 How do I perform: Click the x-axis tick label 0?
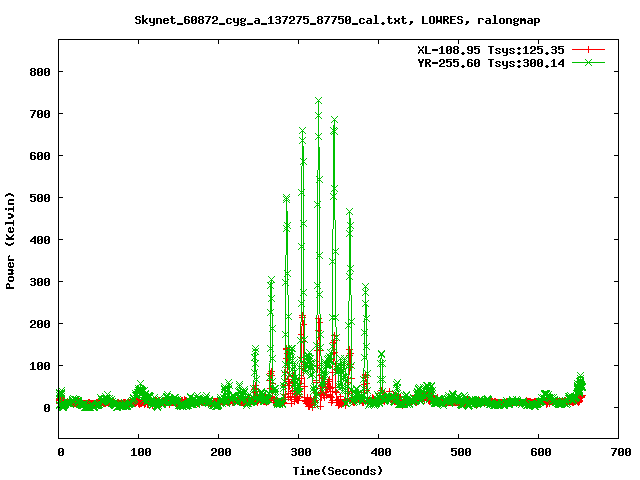pyautogui.click(x=61, y=452)
